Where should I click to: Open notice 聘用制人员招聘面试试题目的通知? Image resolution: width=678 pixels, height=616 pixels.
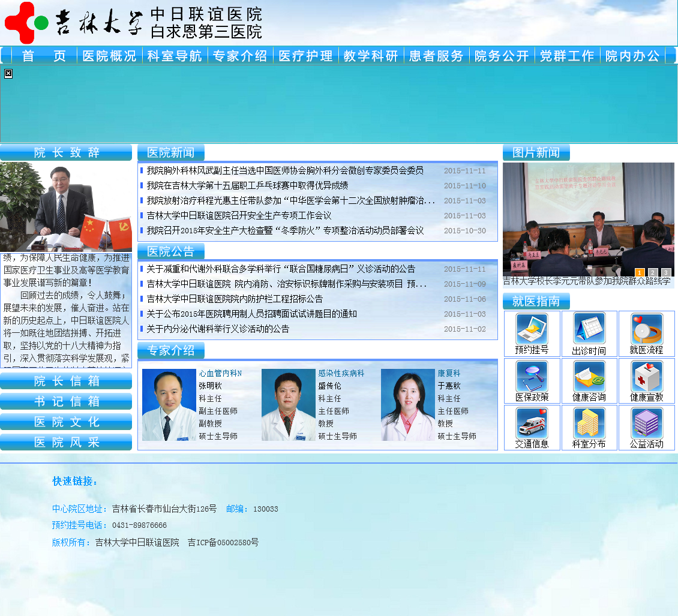251,314
